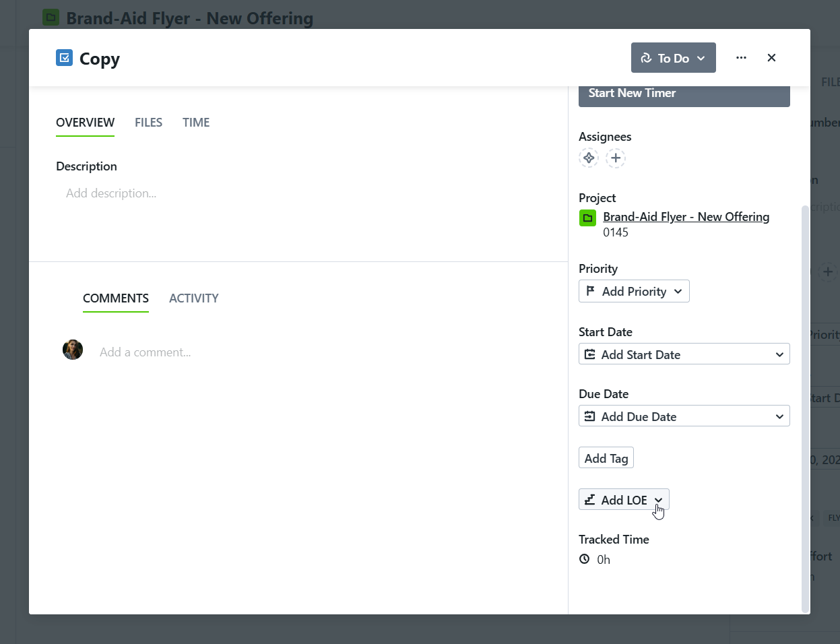Open the Add Start Date dropdown

click(x=684, y=354)
